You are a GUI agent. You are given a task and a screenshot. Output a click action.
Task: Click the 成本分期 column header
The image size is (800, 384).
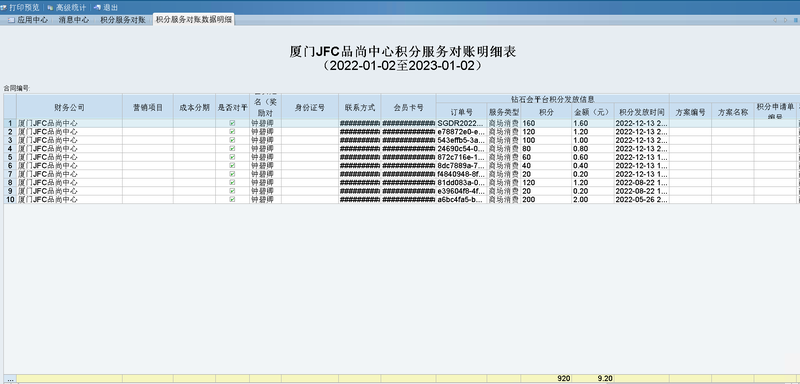pyautogui.click(x=194, y=107)
